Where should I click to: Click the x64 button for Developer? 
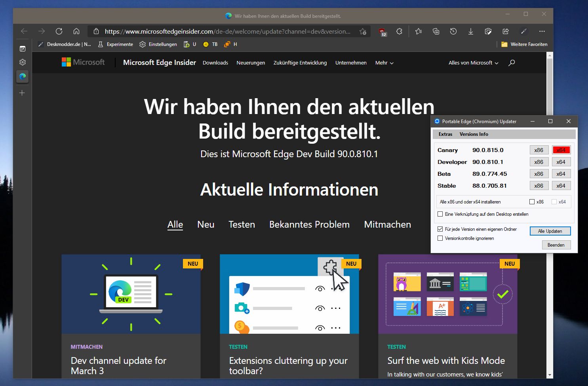coord(561,162)
